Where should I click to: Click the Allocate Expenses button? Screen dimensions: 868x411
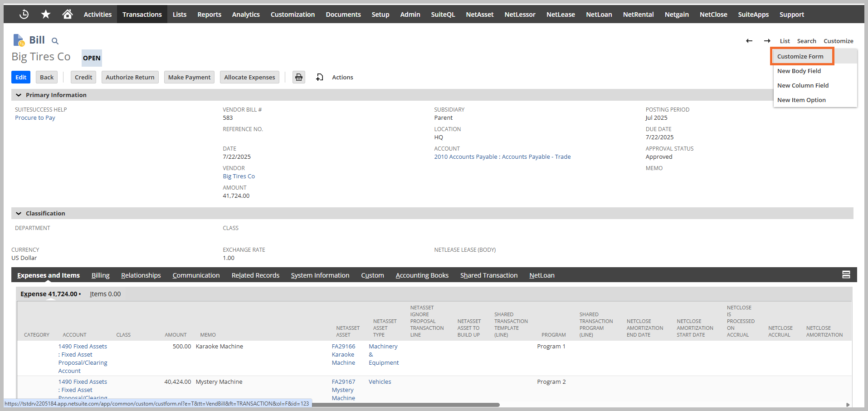(x=249, y=77)
